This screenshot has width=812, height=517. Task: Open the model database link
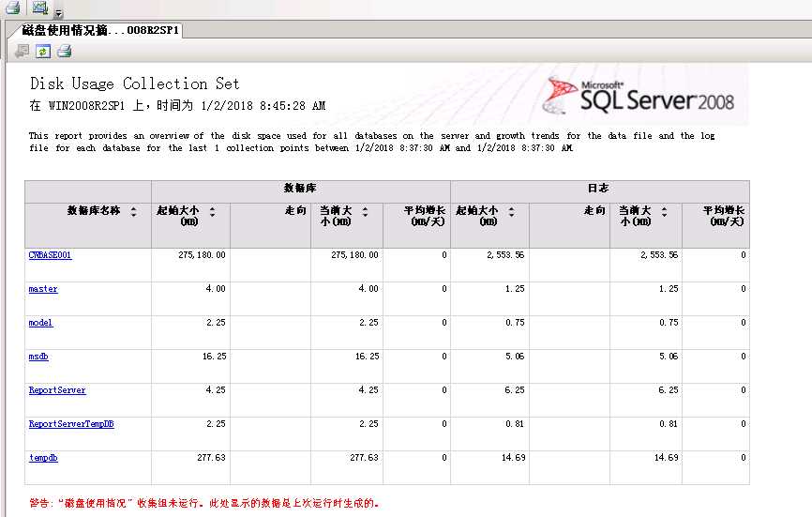[40, 322]
